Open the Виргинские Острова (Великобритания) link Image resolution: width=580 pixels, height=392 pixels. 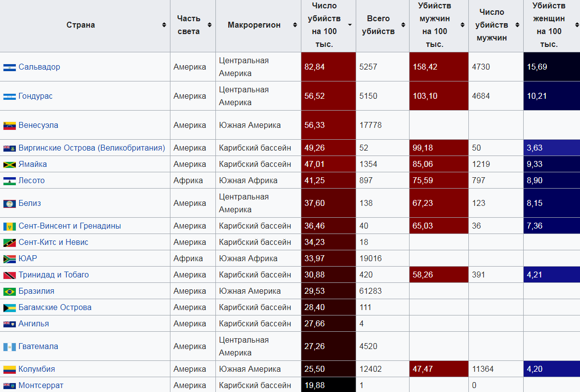click(91, 148)
